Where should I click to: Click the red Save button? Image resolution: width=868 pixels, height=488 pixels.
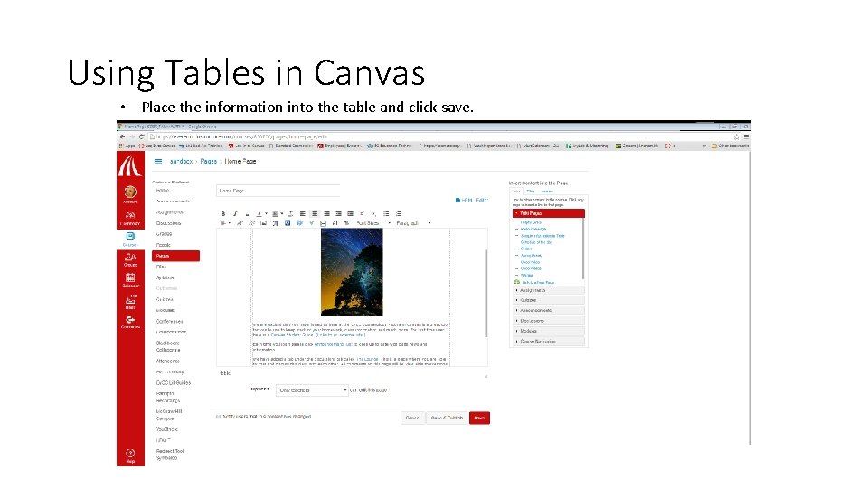coord(479,418)
